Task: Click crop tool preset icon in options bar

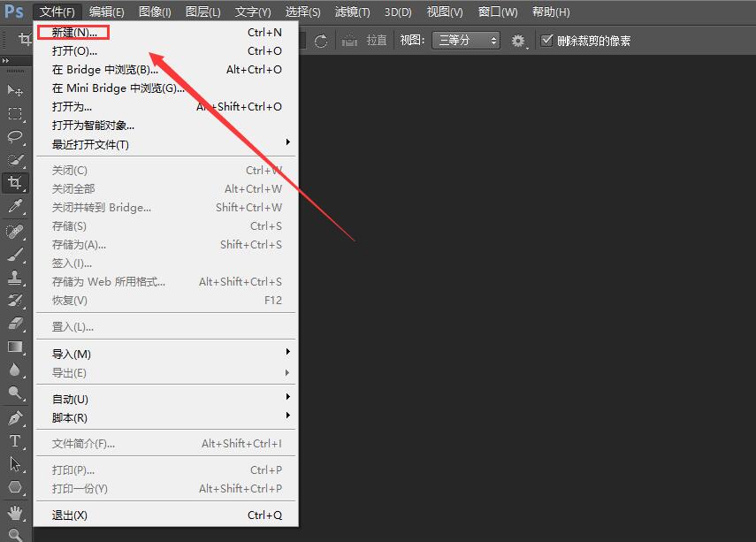Action: pos(24,40)
